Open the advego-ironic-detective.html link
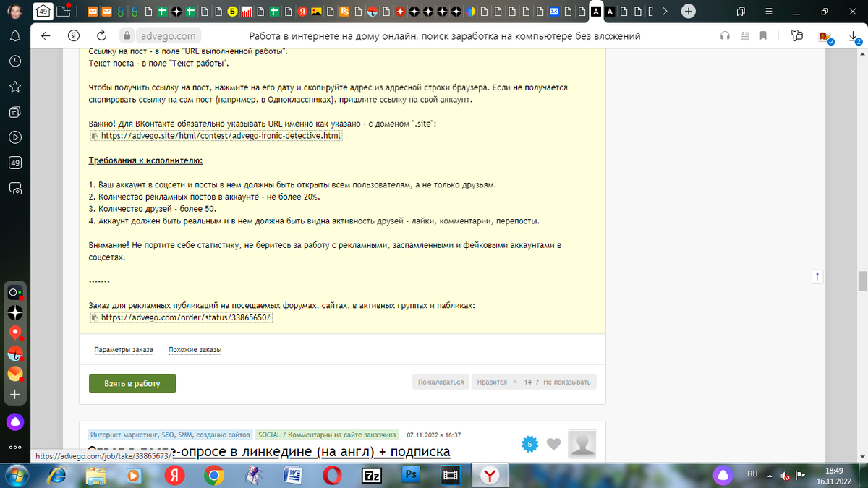This screenshot has width=868, height=488. pos(221,136)
